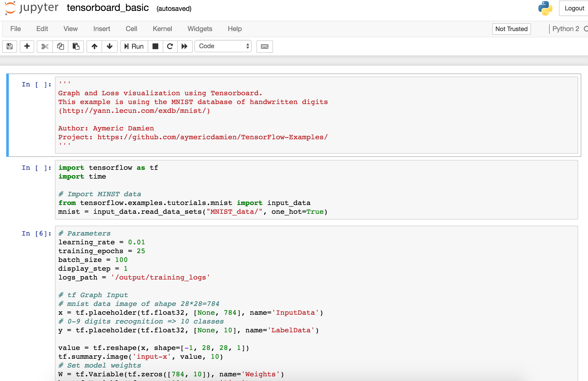Expand the Code cell type dropdown

pos(223,46)
